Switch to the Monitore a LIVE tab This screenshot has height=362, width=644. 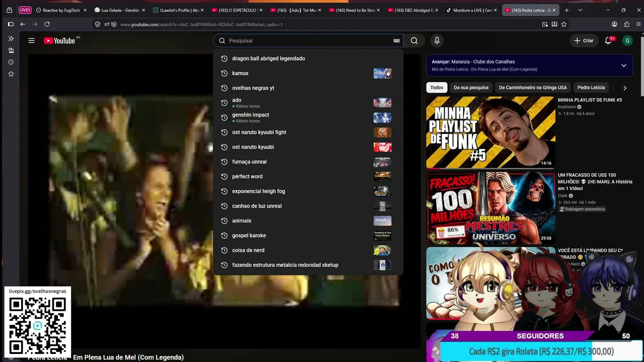click(471, 10)
